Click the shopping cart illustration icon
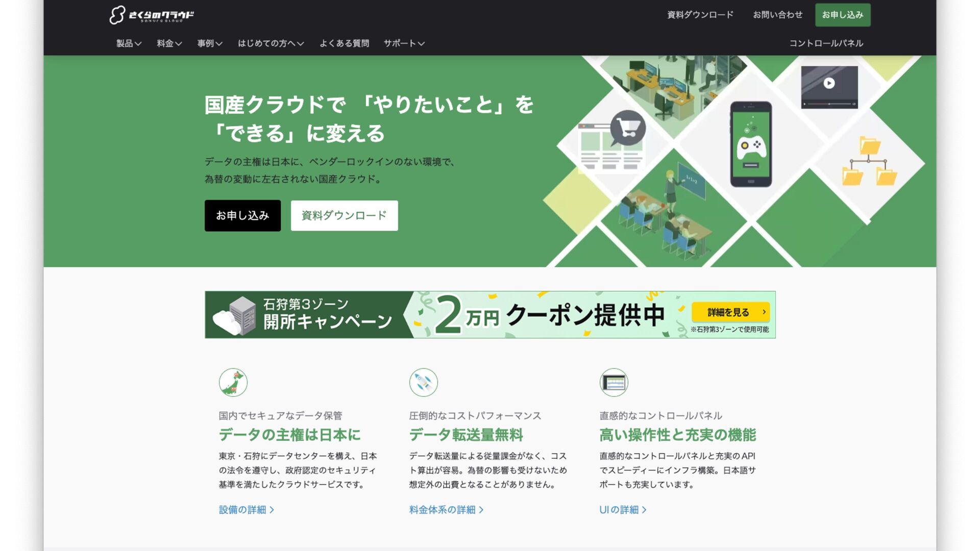980x551 pixels. 627,128
